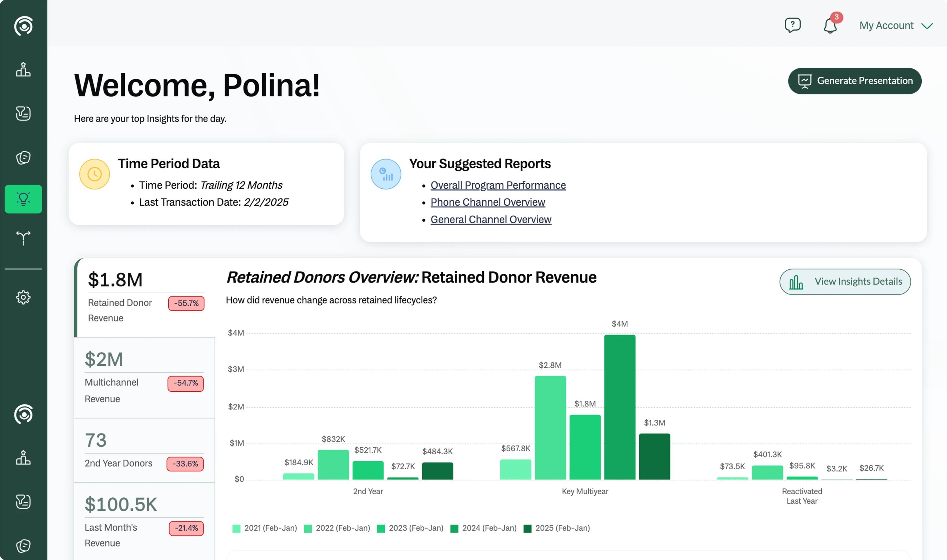
Task: Open notifications bell with 3 badge
Action: [x=830, y=25]
